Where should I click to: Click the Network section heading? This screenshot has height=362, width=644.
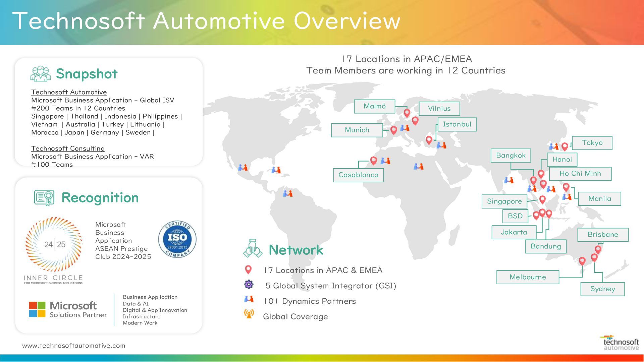pos(296,250)
